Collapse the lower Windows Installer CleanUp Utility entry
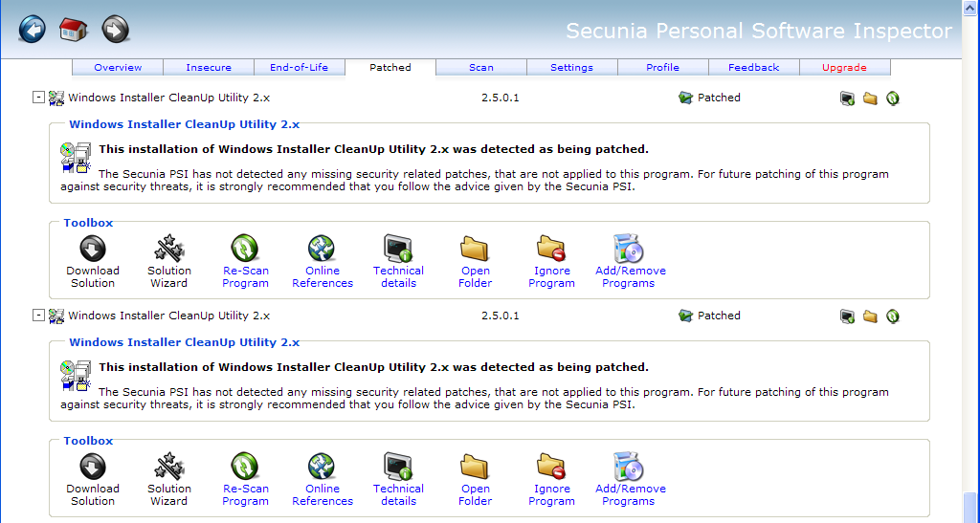The image size is (980, 523). click(38, 316)
